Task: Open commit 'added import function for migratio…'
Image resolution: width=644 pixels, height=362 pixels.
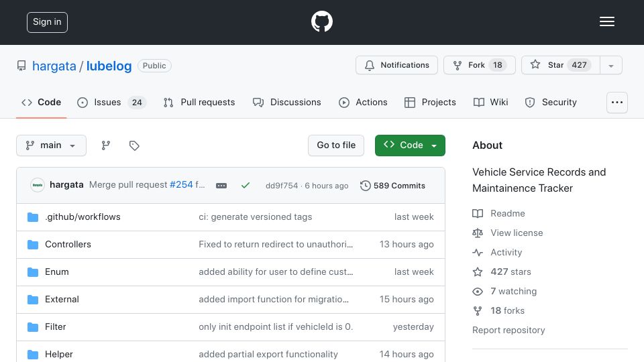Action: click(274, 299)
